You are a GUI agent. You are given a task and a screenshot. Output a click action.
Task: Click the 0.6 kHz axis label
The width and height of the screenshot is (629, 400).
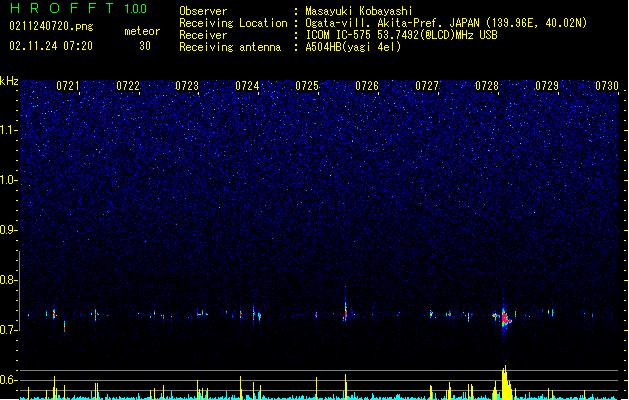(x=9, y=380)
